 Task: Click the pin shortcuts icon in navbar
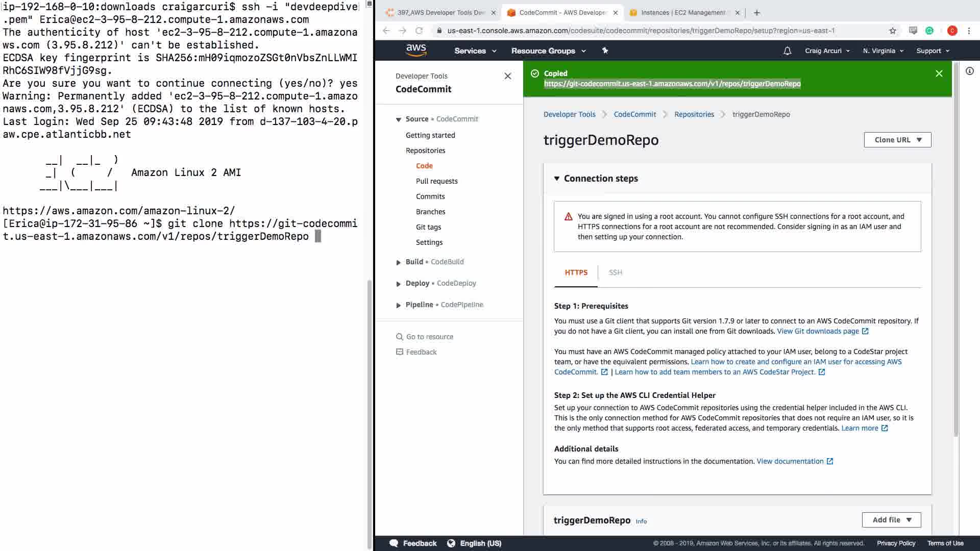pos(605,51)
